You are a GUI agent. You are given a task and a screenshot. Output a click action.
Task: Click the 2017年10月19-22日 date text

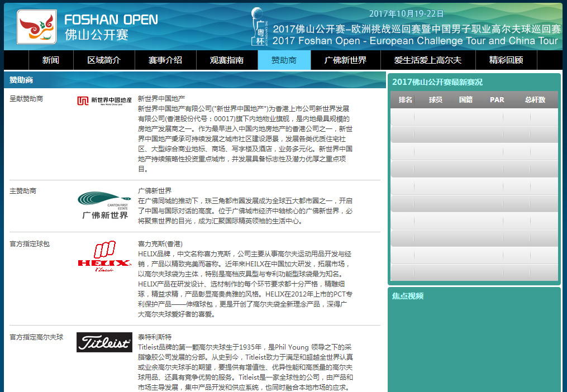click(406, 14)
